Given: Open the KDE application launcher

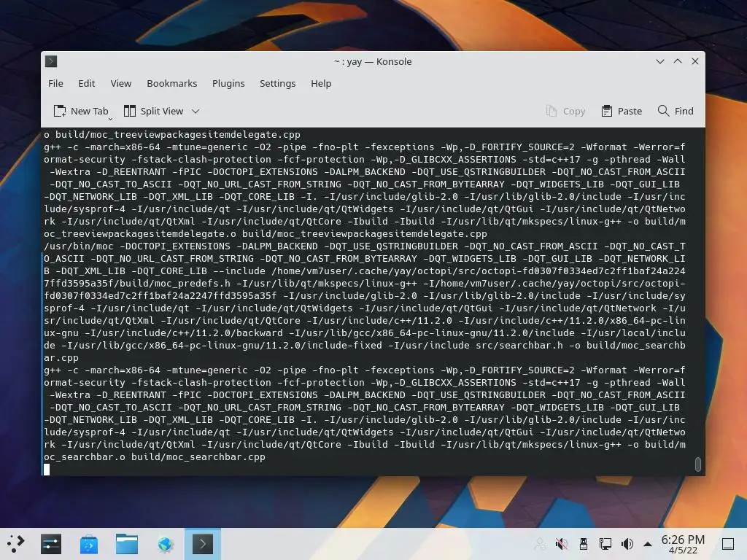Looking at the screenshot, I should tap(16, 544).
